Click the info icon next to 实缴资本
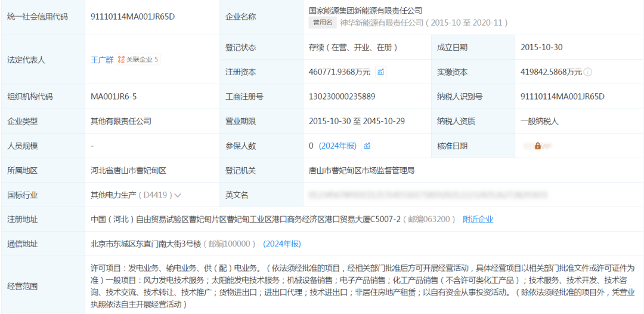Image resolution: width=644 pixels, height=314 pixels. (588, 72)
